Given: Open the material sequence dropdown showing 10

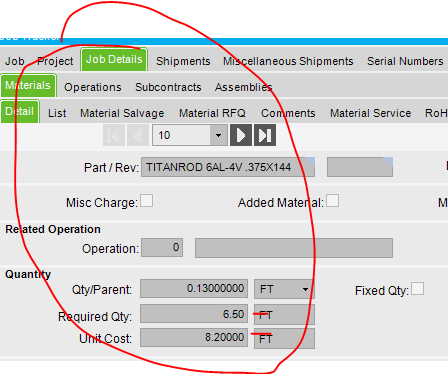Looking at the screenshot, I should [218, 135].
